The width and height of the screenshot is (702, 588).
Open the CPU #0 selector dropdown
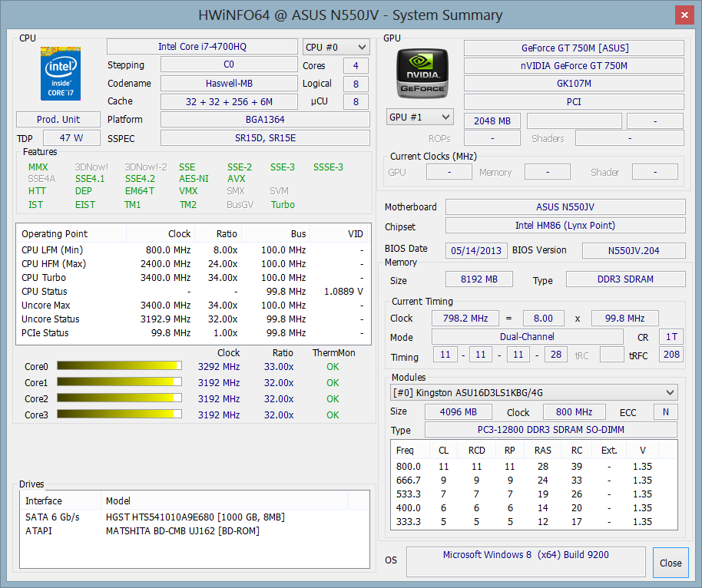(x=336, y=47)
